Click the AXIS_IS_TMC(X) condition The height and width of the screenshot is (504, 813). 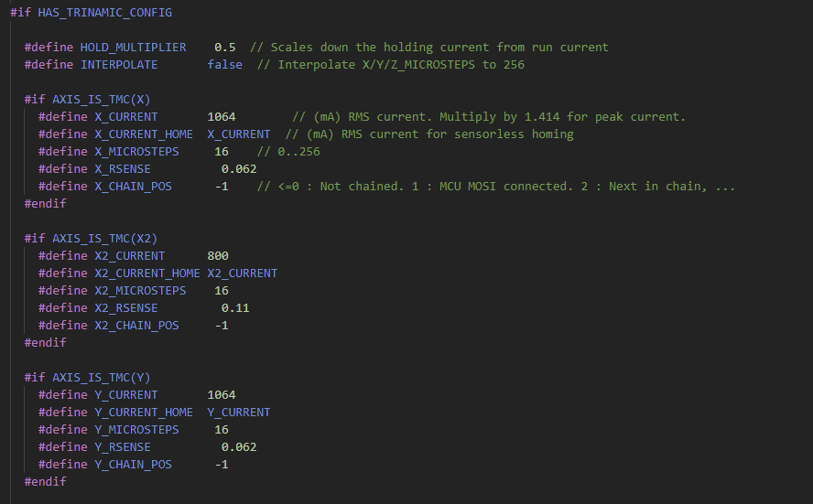coord(102,100)
